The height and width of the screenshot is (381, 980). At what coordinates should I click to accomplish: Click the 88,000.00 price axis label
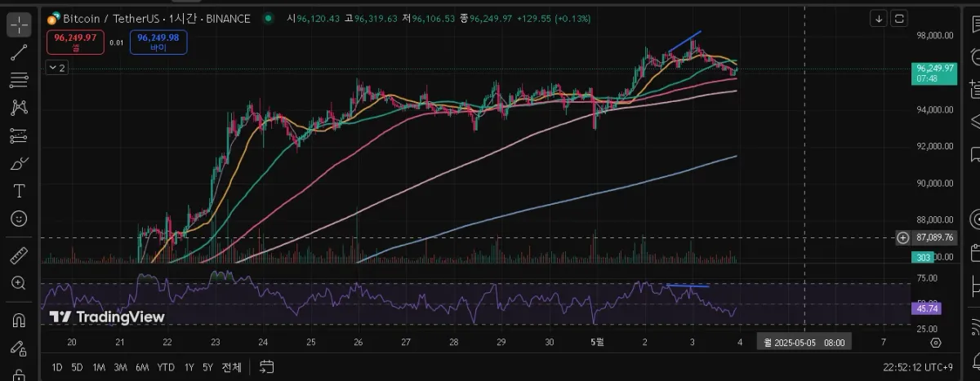point(935,219)
